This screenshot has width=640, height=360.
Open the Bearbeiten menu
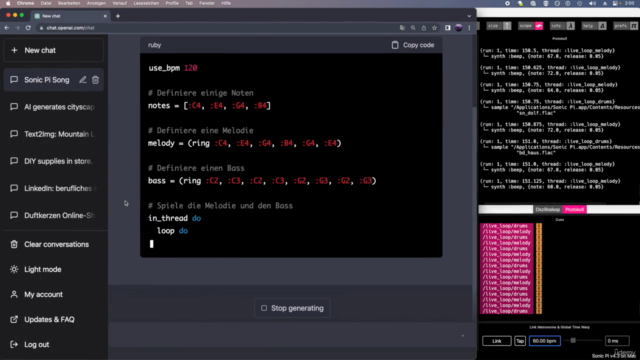(x=69, y=3)
